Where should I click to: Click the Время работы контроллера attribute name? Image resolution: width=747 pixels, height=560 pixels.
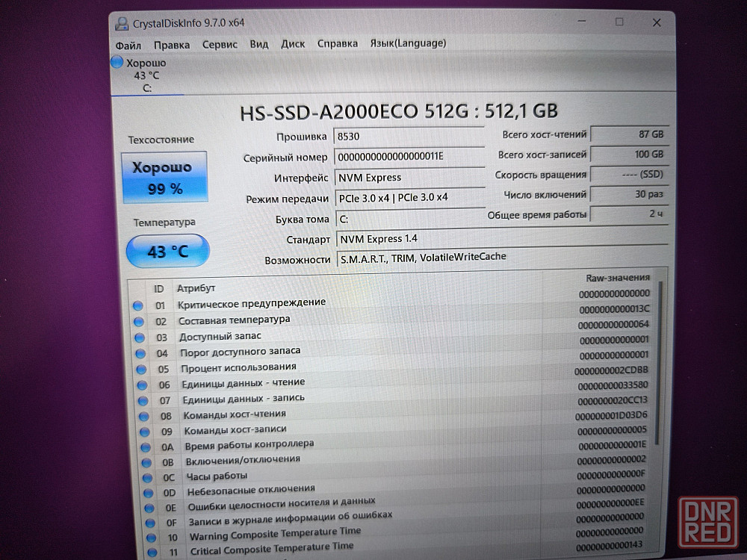249,445
